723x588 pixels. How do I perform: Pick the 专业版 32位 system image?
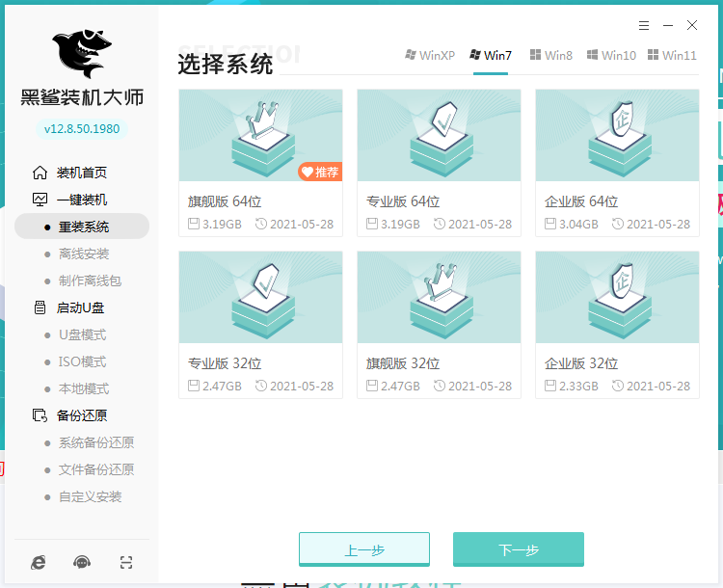(260, 298)
